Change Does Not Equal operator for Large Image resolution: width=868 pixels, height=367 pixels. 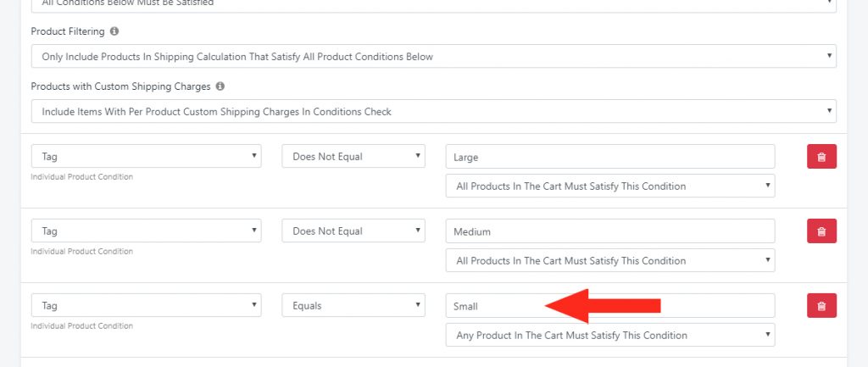(x=353, y=156)
